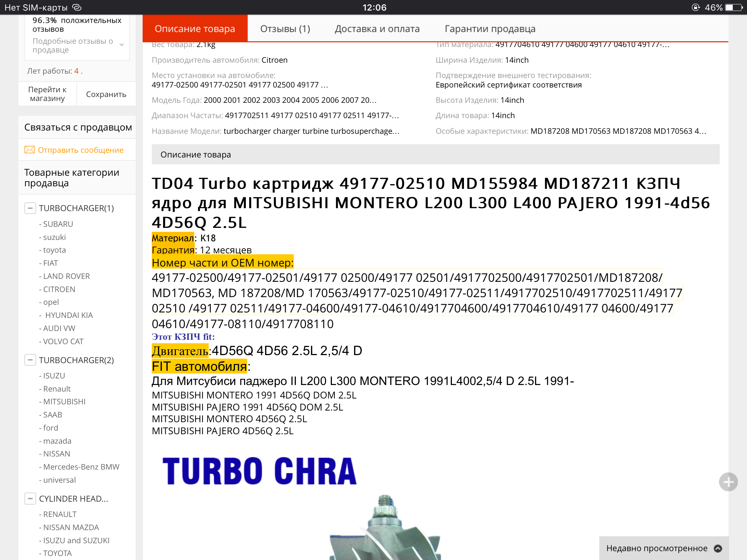The width and height of the screenshot is (747, 560).
Task: Open Гарантии продавца tab
Action: point(490,29)
